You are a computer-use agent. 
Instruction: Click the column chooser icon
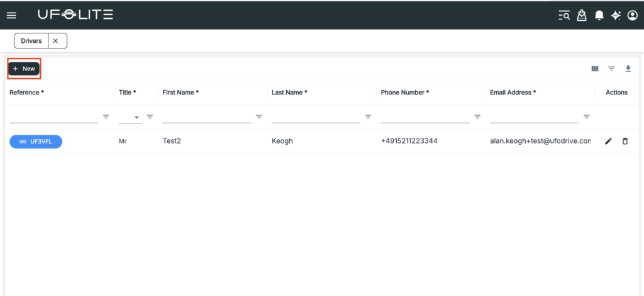pyautogui.click(x=595, y=69)
